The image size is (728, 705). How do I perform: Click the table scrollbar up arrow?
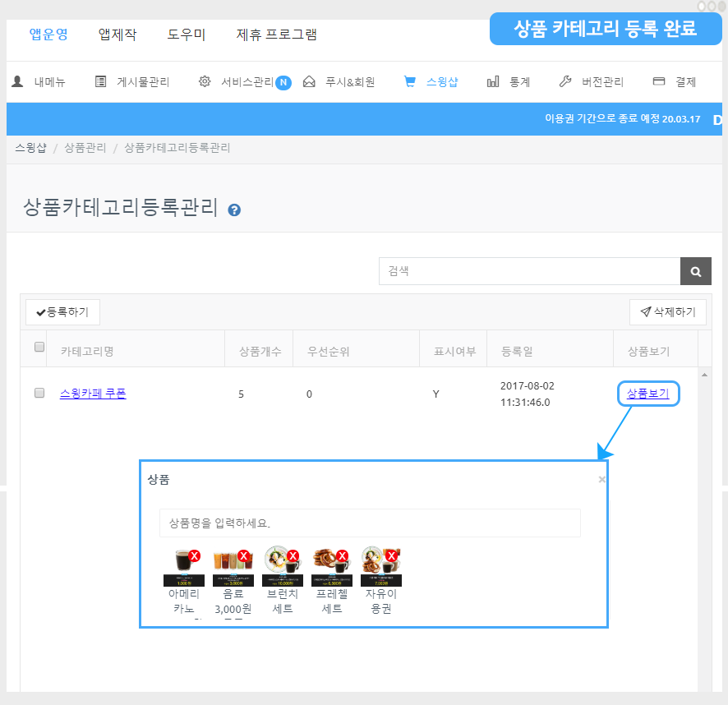click(x=704, y=375)
